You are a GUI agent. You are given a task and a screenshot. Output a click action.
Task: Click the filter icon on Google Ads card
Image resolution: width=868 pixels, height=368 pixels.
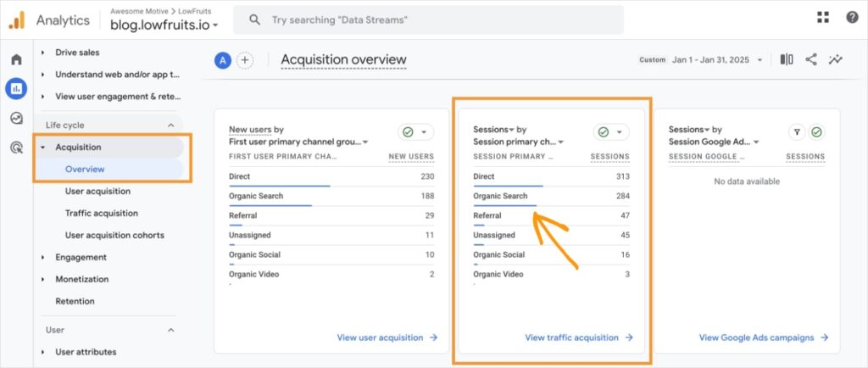(x=797, y=132)
